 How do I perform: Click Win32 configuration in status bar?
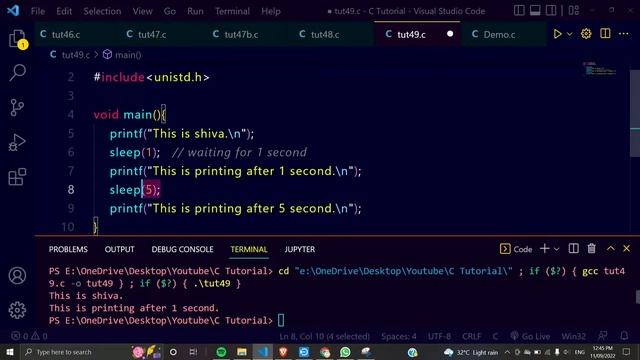tap(573, 336)
